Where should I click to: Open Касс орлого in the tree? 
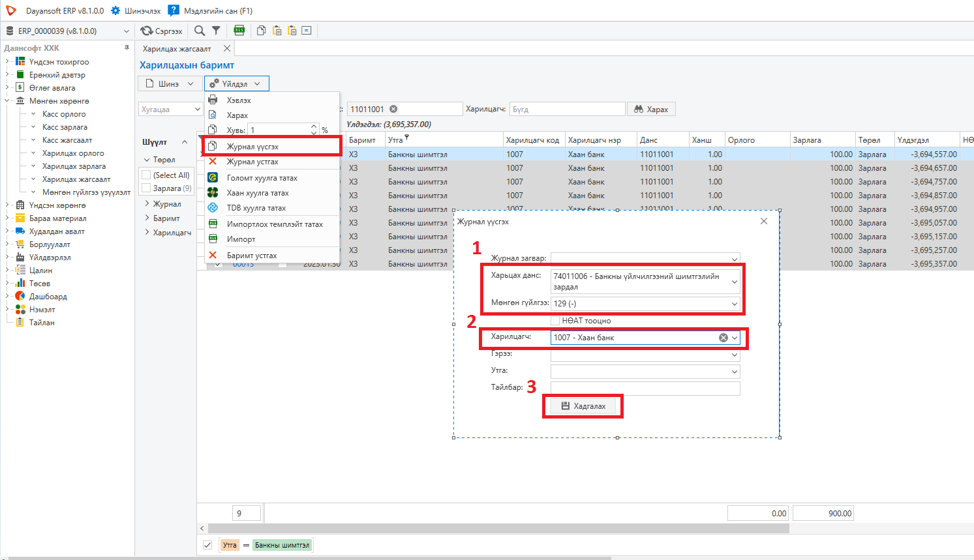point(64,114)
